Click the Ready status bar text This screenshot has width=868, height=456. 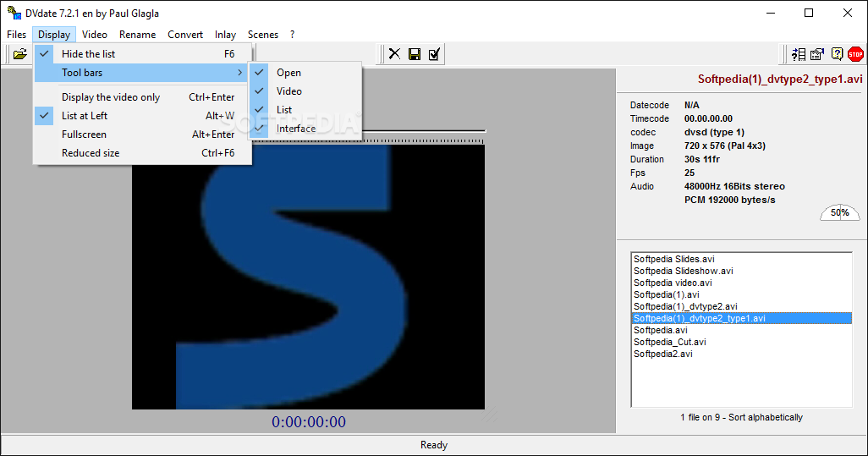(433, 445)
